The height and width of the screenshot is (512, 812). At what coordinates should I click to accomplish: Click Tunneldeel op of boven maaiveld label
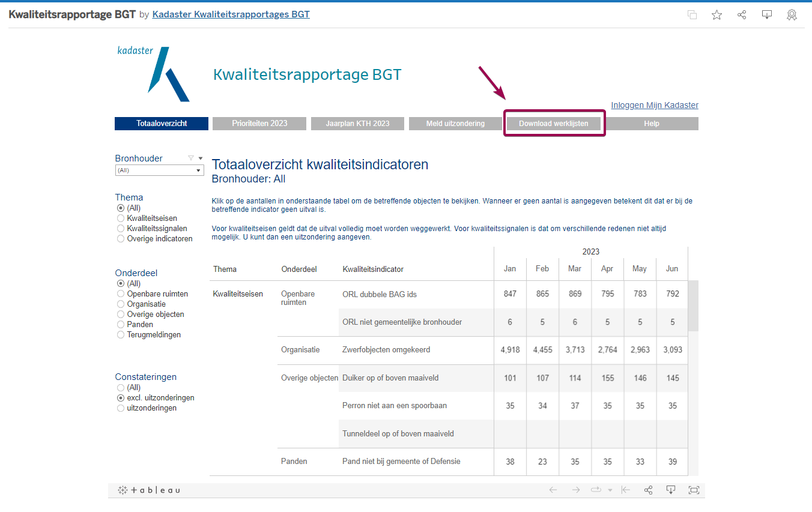click(x=398, y=433)
